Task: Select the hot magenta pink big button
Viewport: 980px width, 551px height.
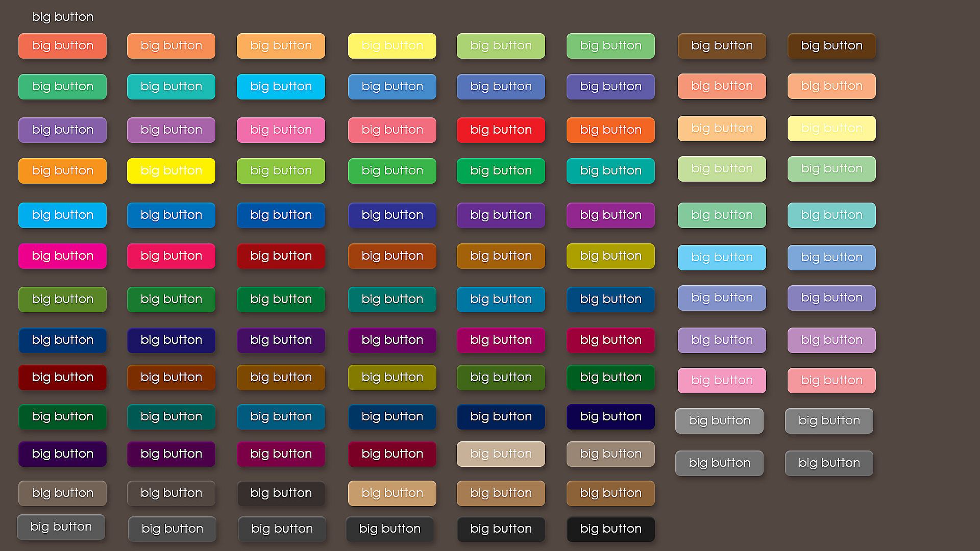Action: click(62, 256)
